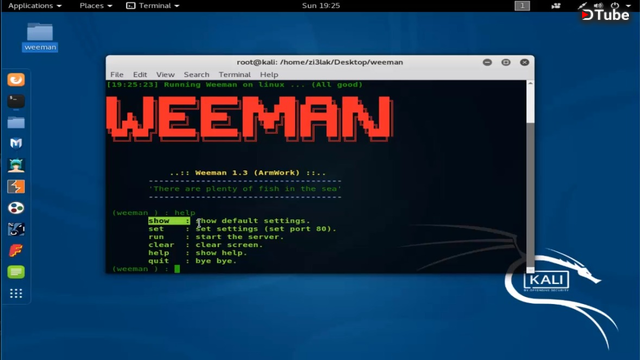
Task: Click the 'quit' command in help list
Action: click(159, 261)
